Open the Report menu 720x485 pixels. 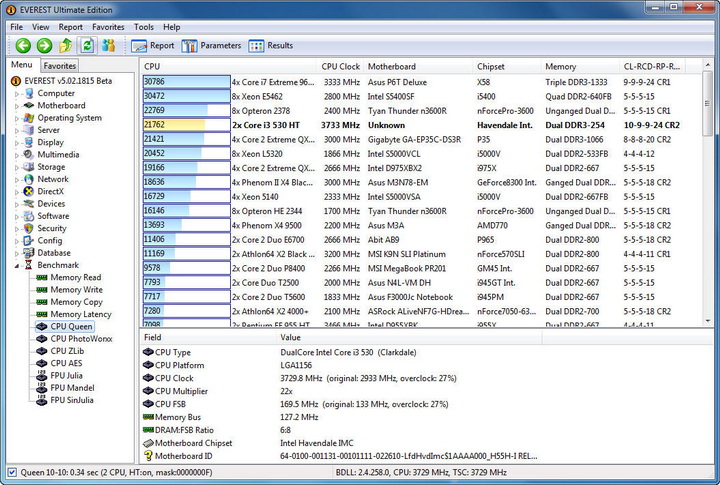(70, 27)
